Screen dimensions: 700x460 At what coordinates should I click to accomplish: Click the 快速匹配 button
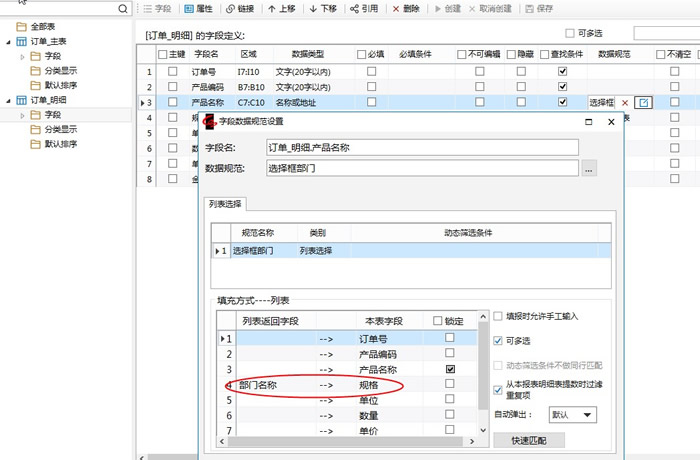[x=528, y=441]
